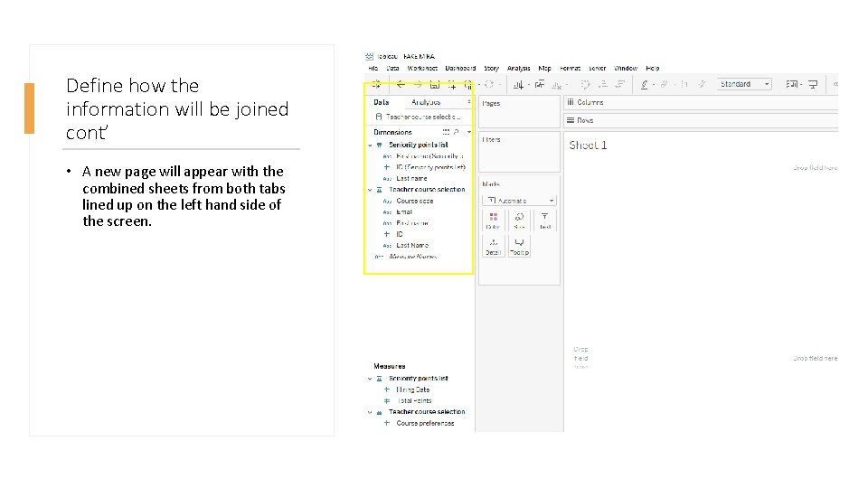
Task: Open the Story menu
Action: 492,69
